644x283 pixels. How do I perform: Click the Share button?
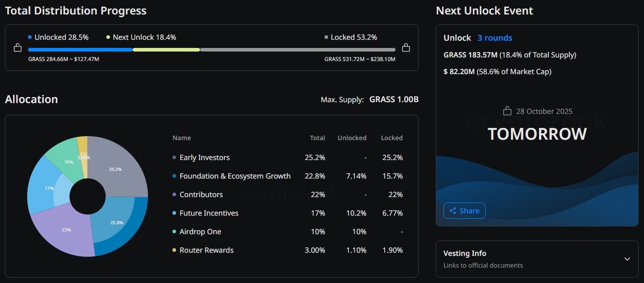pos(464,210)
